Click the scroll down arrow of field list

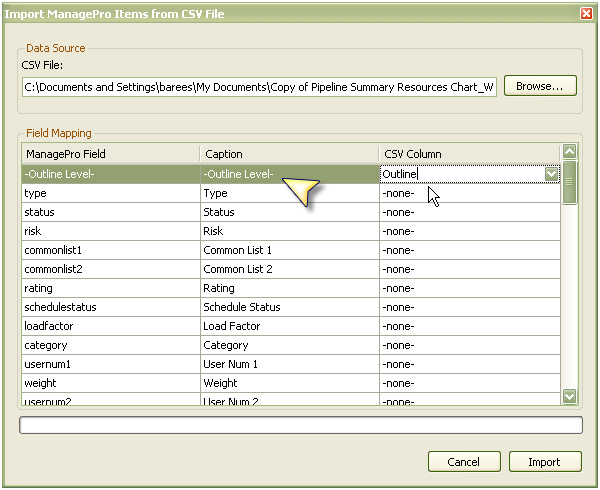point(569,396)
